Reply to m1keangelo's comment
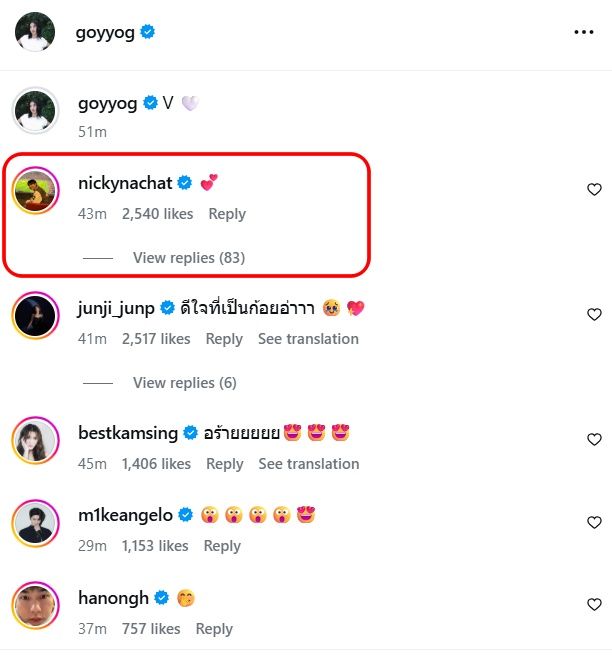Screen dimensions: 612x655 pos(222,546)
